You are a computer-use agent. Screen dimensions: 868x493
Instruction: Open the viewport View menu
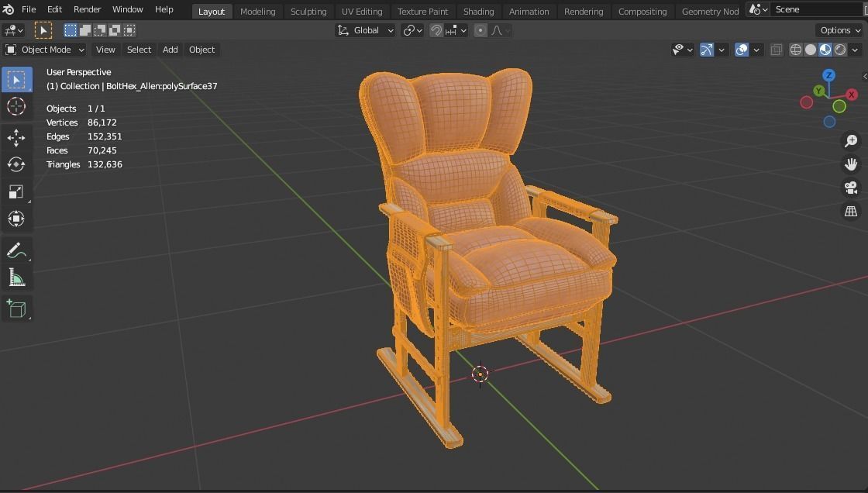click(105, 50)
